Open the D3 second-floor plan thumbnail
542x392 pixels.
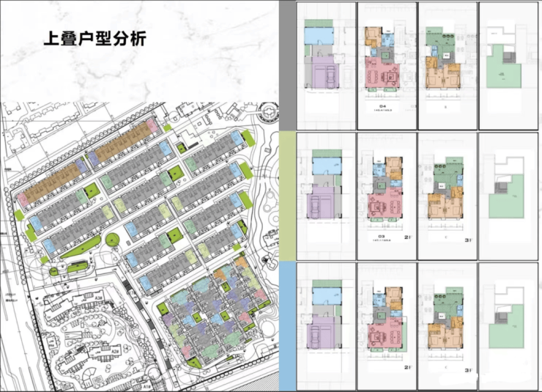pyautogui.click(x=387, y=196)
